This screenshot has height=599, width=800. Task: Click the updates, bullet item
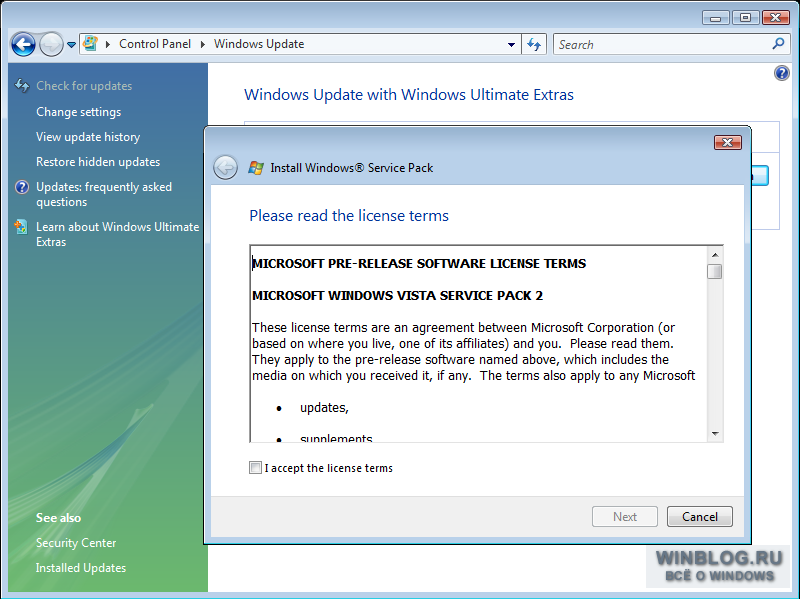pyautogui.click(x=324, y=408)
